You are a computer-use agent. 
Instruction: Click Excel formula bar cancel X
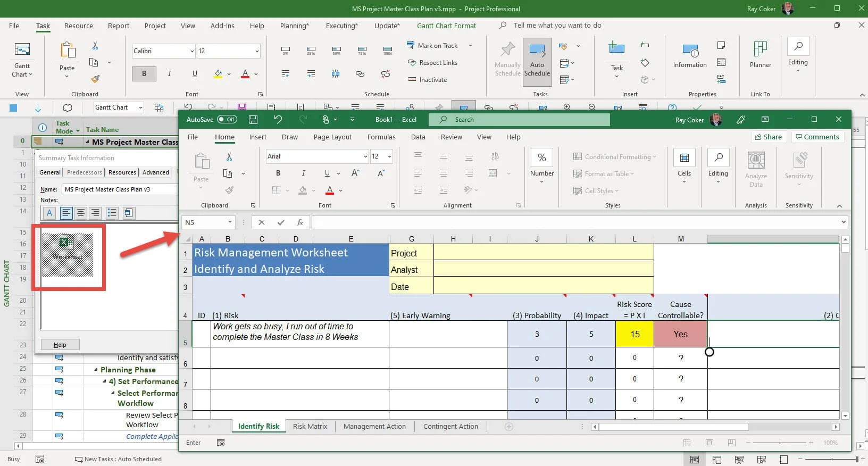261,222
